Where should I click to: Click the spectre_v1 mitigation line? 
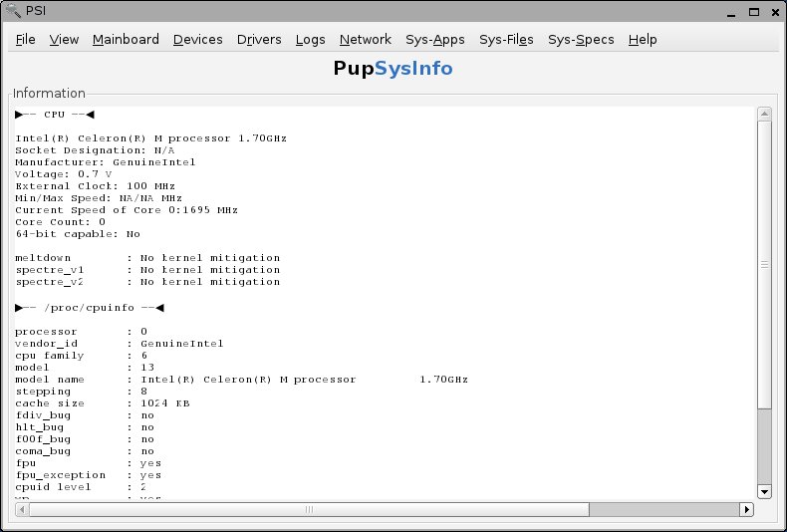[147, 271]
